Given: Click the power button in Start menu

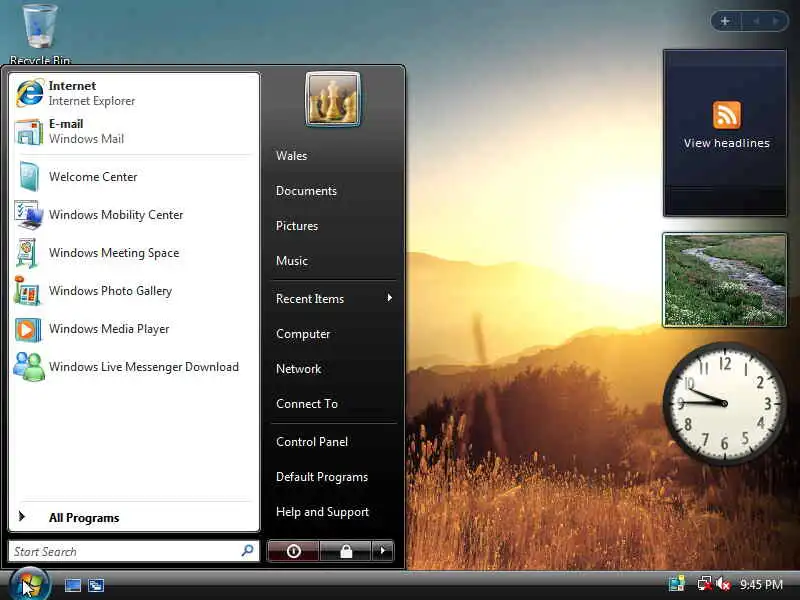Looking at the screenshot, I should click(x=293, y=551).
